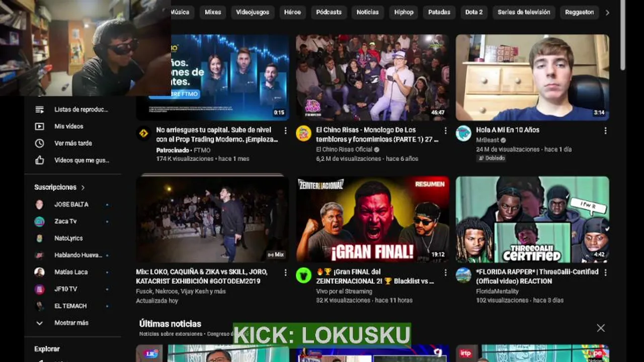
Task: Open Ver más tarde clock icon
Action: click(x=40, y=143)
